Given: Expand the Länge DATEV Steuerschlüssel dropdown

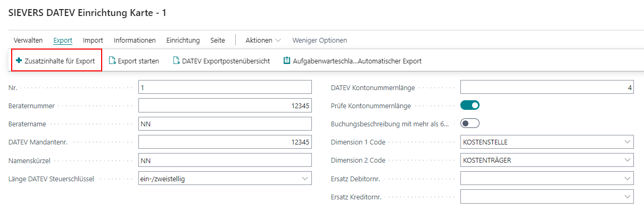Looking at the screenshot, I should point(306,179).
